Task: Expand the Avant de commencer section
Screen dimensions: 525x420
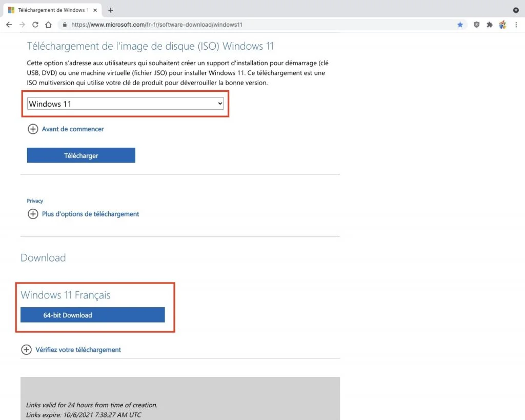Action: (x=66, y=129)
